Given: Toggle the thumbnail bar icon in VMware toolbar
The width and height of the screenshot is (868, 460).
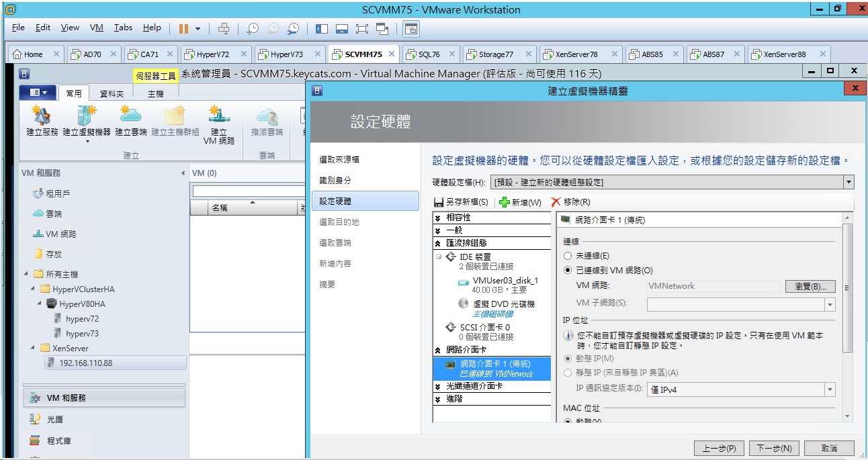Looking at the screenshot, I should pyautogui.click(x=342, y=28).
